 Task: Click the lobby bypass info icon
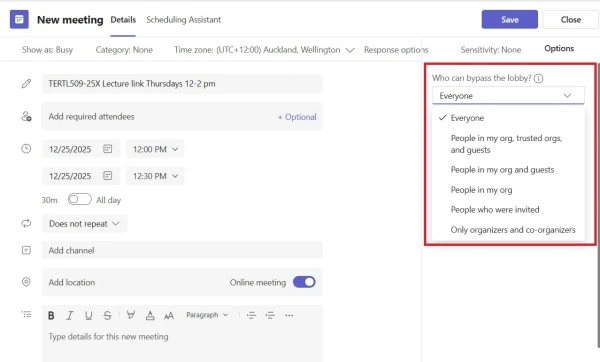(538, 78)
